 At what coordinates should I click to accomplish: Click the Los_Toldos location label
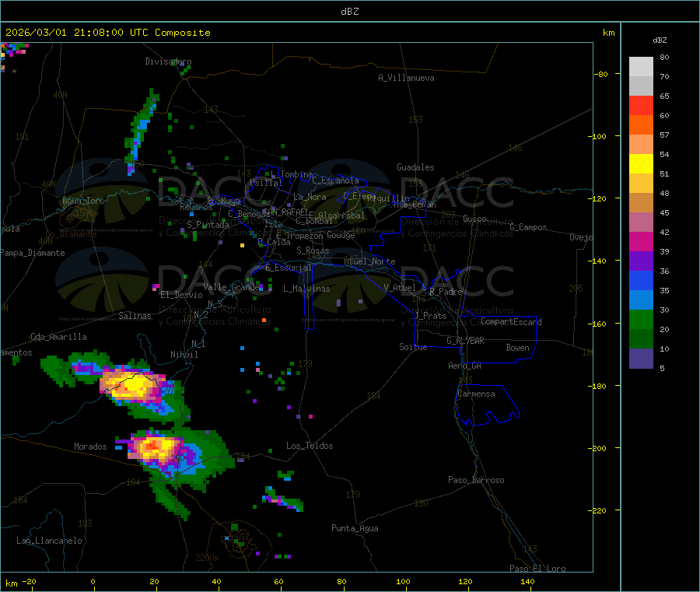[x=310, y=446]
